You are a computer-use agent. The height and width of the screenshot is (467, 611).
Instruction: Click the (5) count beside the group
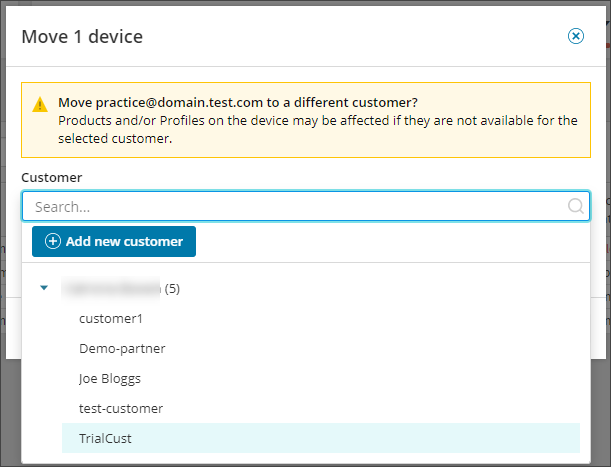[172, 289]
